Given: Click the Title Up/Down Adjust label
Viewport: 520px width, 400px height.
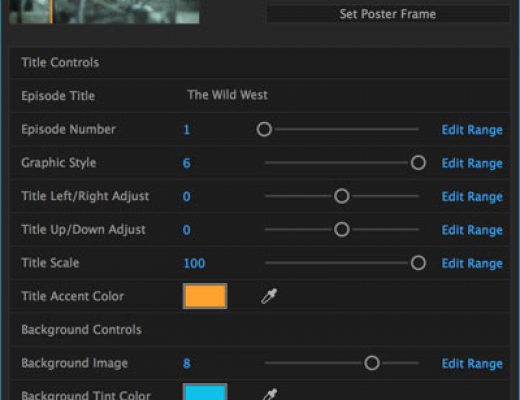Looking at the screenshot, I should pyautogui.click(x=83, y=230).
